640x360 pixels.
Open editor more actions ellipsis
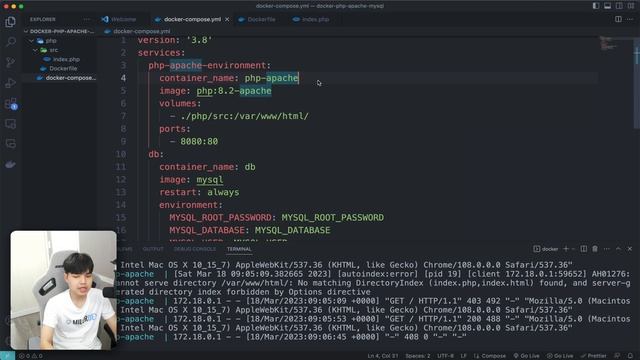coord(630,19)
